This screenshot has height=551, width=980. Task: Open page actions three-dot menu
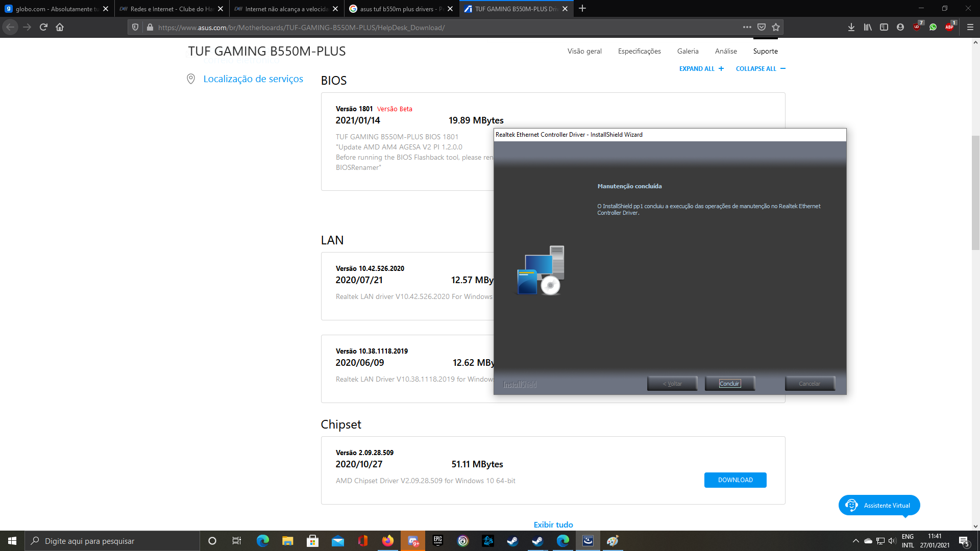pyautogui.click(x=747, y=27)
